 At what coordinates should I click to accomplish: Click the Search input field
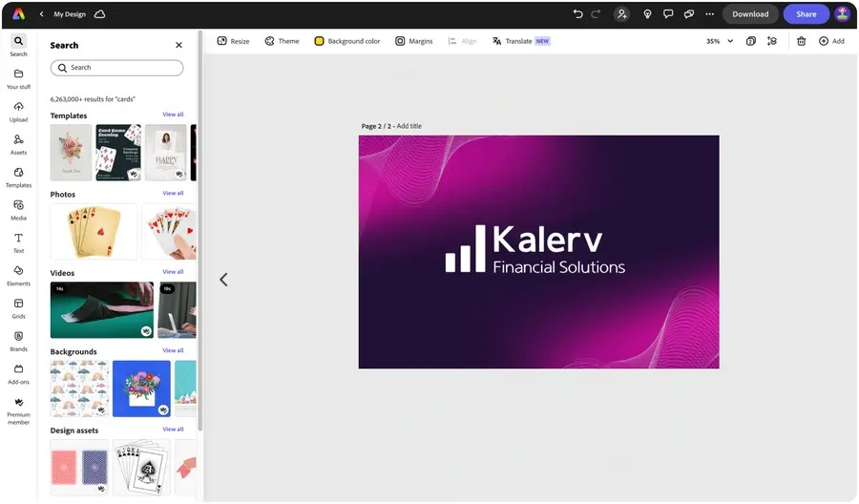pyautogui.click(x=116, y=68)
